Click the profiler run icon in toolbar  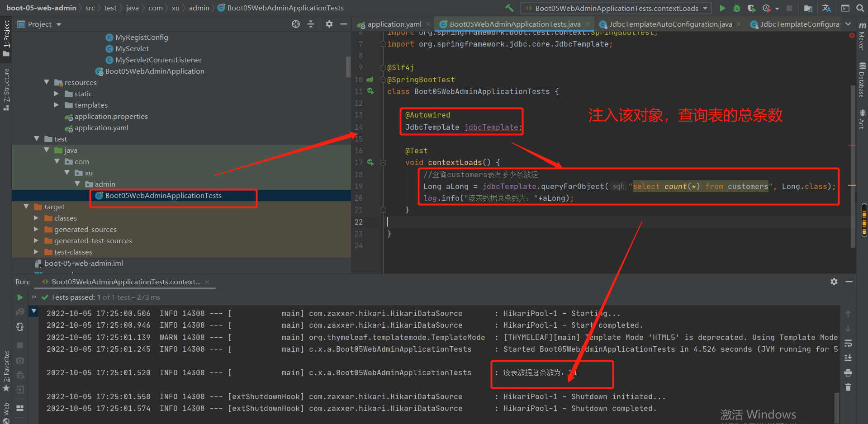click(x=766, y=8)
